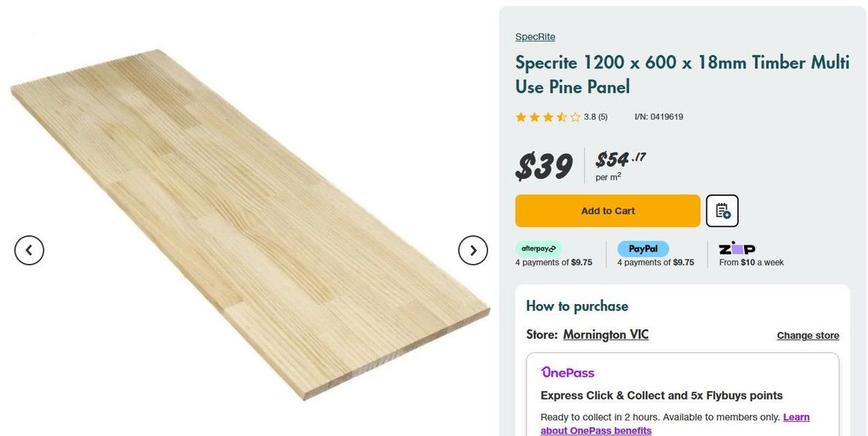Click the add to list icon
The height and width of the screenshot is (436, 868).
(722, 211)
